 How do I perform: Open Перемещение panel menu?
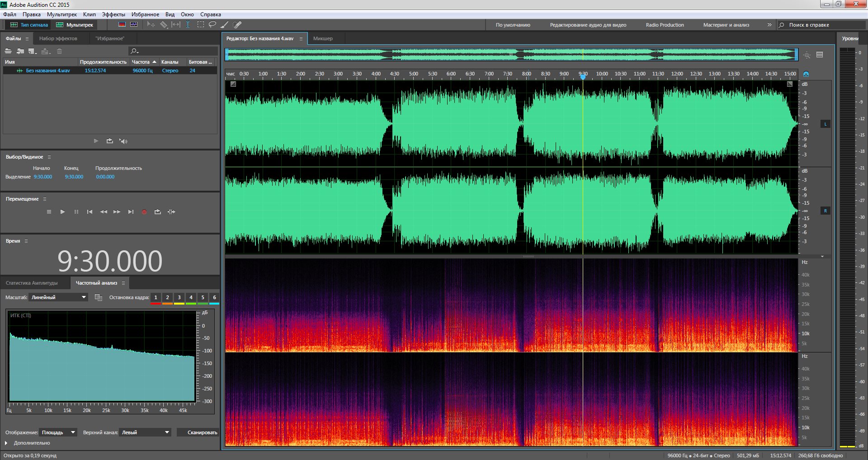tap(45, 199)
